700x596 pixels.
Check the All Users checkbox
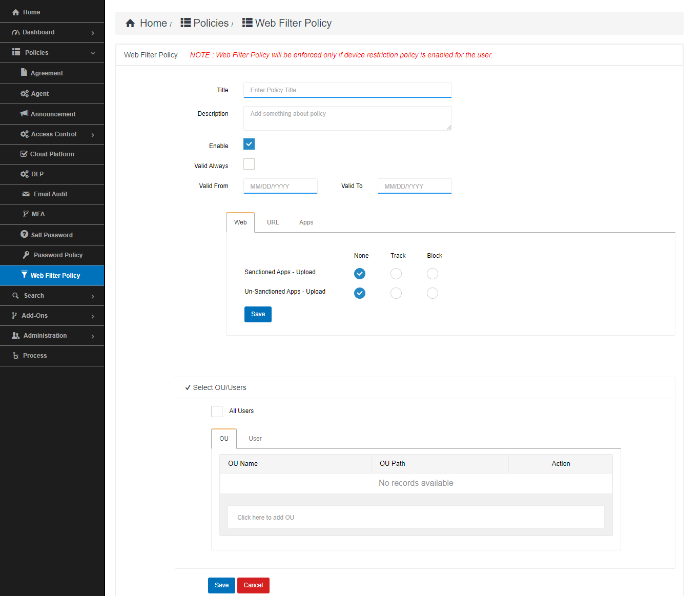pyautogui.click(x=217, y=411)
